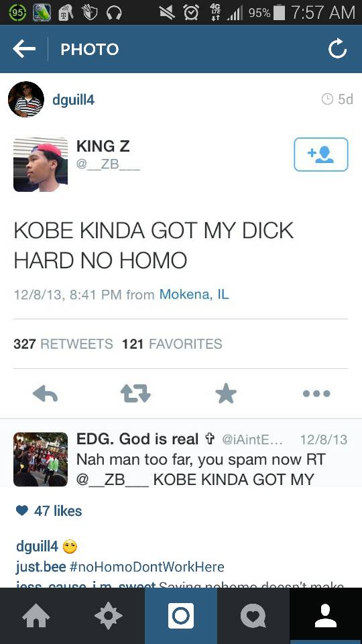The width and height of the screenshot is (362, 644).
Task: Open just.bee commenter profile
Action: coord(41,568)
